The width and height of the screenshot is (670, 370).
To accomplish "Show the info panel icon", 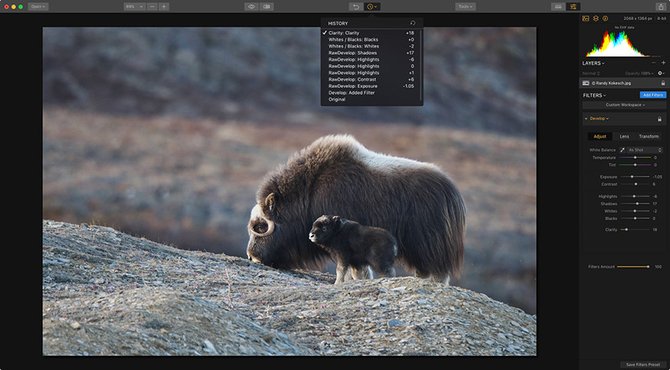I will (x=605, y=18).
